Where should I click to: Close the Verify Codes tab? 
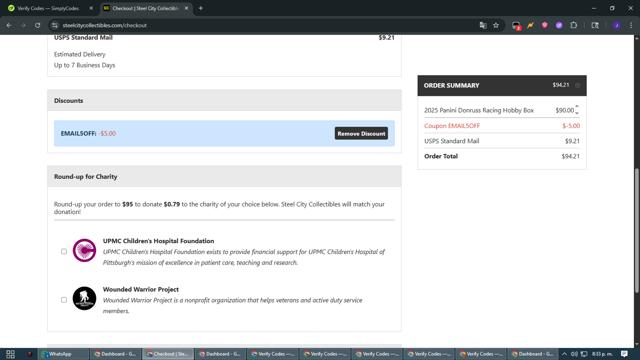click(x=91, y=8)
